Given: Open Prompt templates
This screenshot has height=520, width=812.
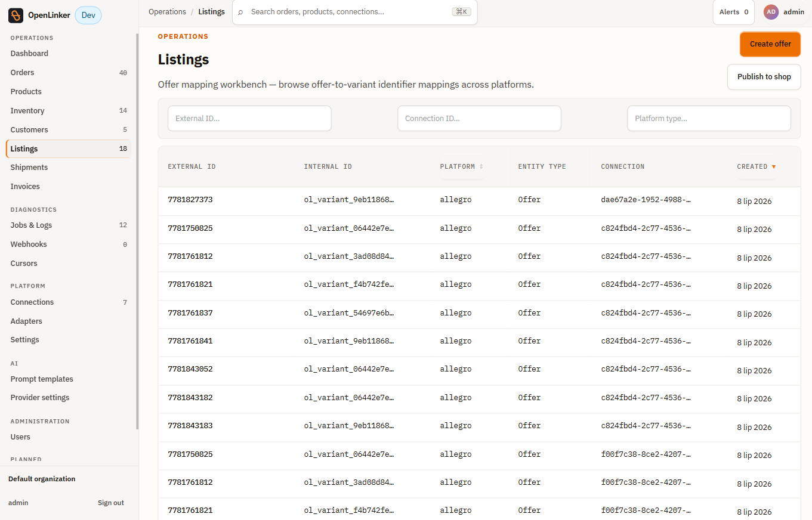Looking at the screenshot, I should point(69,379).
